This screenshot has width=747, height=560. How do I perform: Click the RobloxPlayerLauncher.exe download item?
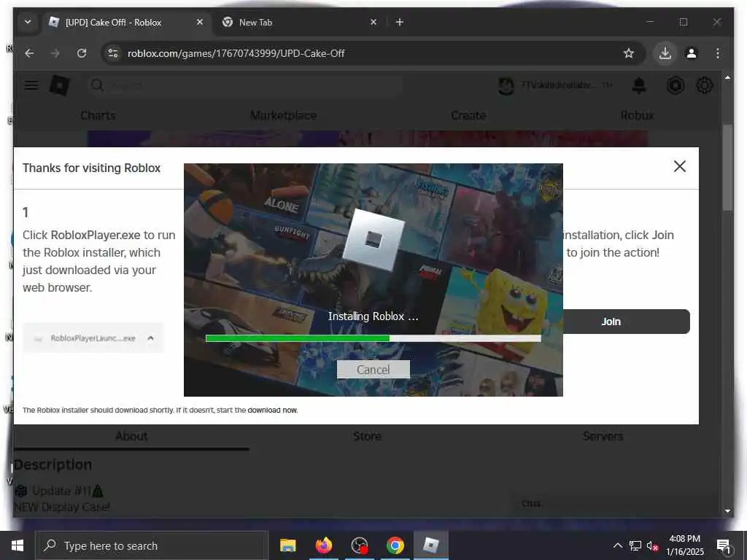[93, 338]
